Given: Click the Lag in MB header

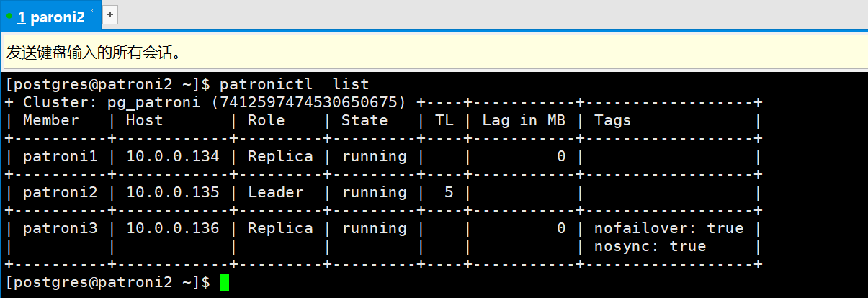Looking at the screenshot, I should point(523,120).
